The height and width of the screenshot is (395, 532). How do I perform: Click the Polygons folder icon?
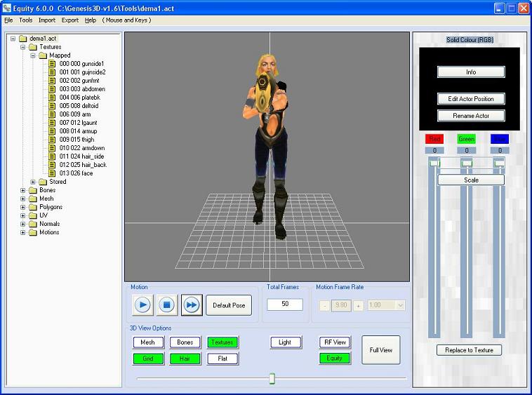coord(32,207)
